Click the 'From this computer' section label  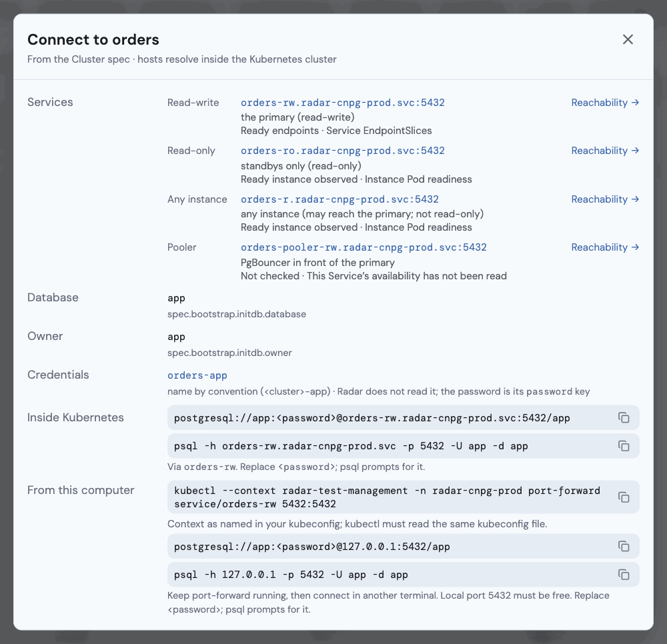point(81,490)
